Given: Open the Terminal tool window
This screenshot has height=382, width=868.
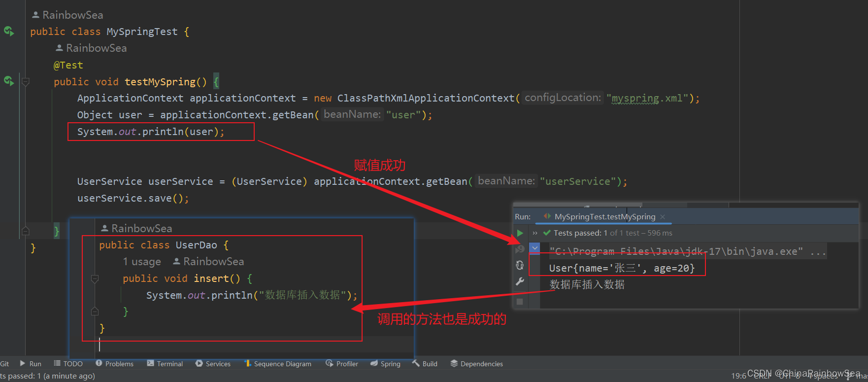Looking at the screenshot, I should (165, 364).
